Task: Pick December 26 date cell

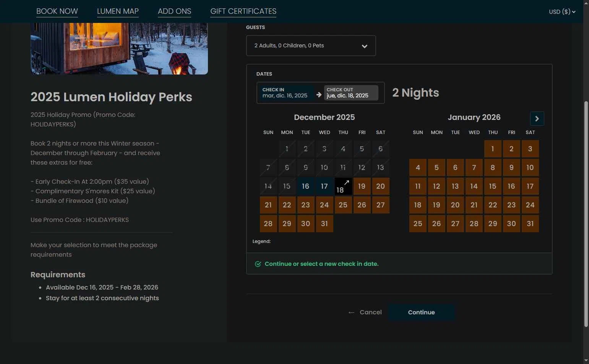Action: click(362, 205)
